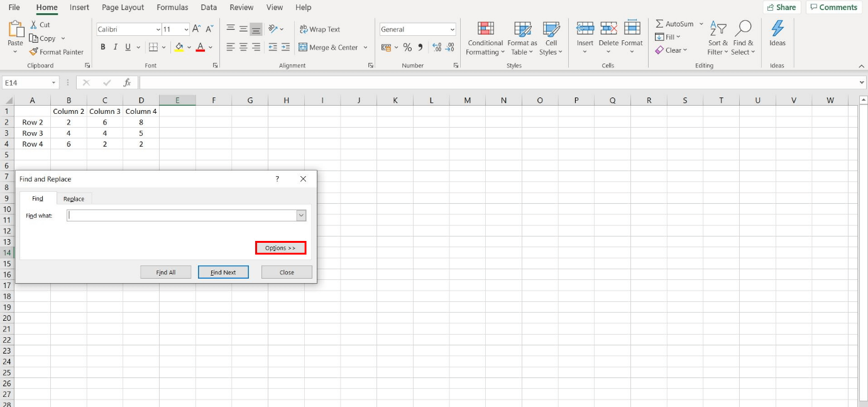Align text to the right
Screen dimensions: 868x407
point(256,47)
